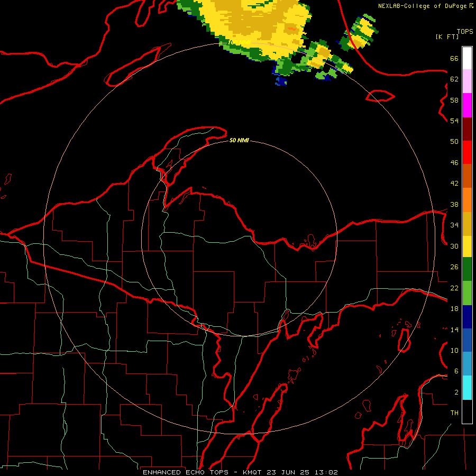Select the medium blue legend swatch
This screenshot has width=476, height=476.
pyautogui.click(x=467, y=340)
